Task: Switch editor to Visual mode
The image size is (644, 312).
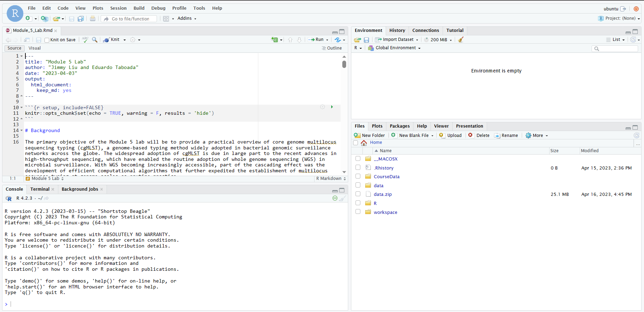Action: [x=35, y=48]
